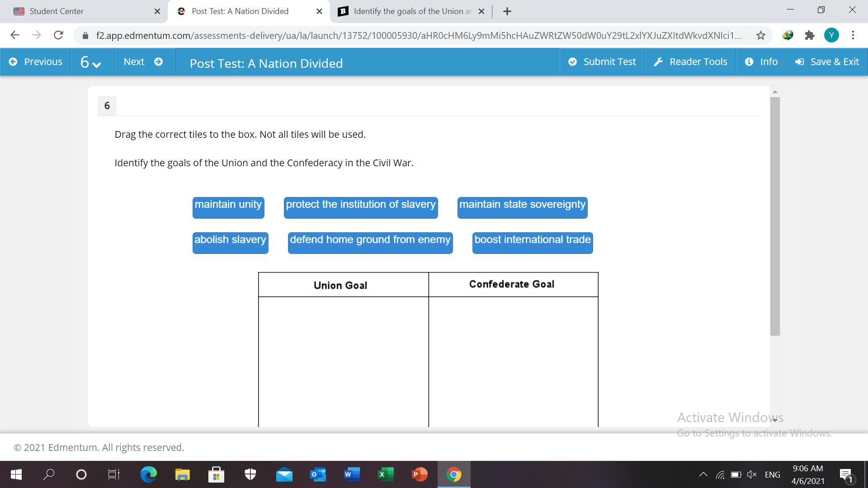Viewport: 868px width, 488px height.
Task: Open a new browser tab
Action: 507,11
